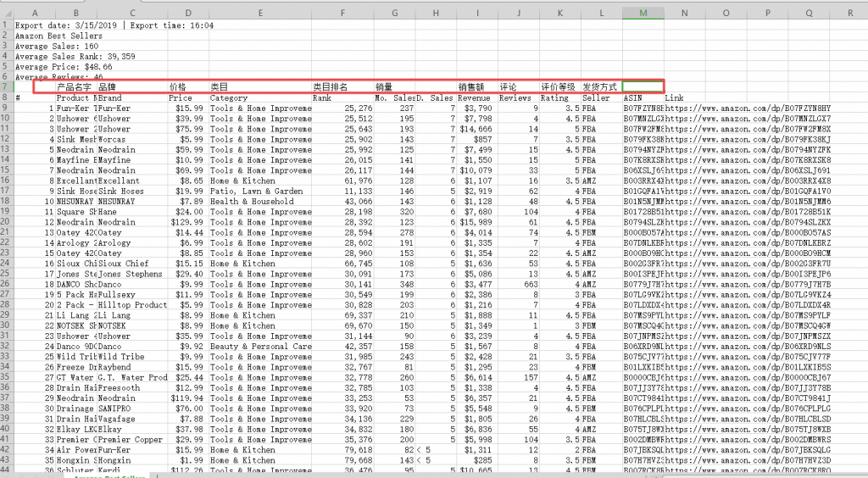The image size is (868, 478).
Task: Select column N header
Action: pyautogui.click(x=684, y=13)
